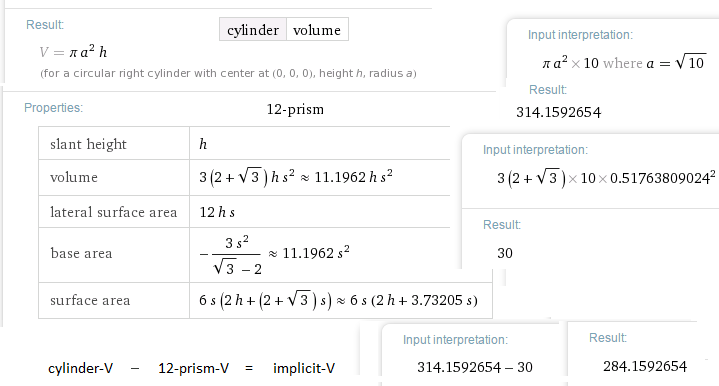This screenshot has height=386, width=719.
Task: Select the volume row formula in table
Action: (x=296, y=177)
